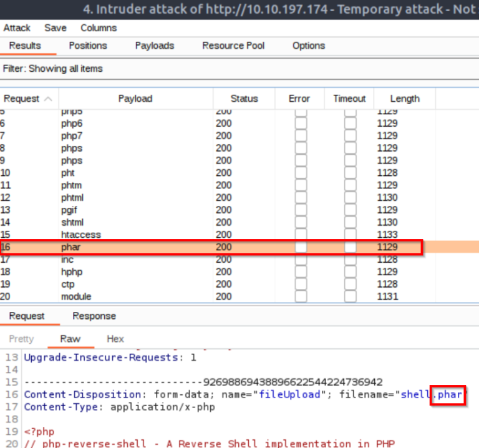Click the Content-Type application/x-php line
The height and width of the screenshot is (448, 479).
120,407
